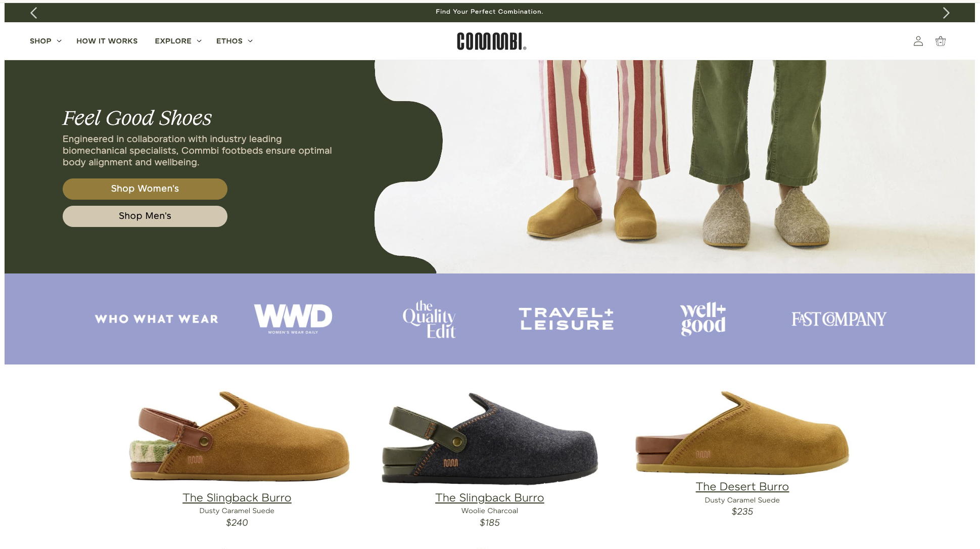Open Slingback Burro Dusty Caramel Suede link
The width and height of the screenshot is (980, 549).
[x=237, y=497]
